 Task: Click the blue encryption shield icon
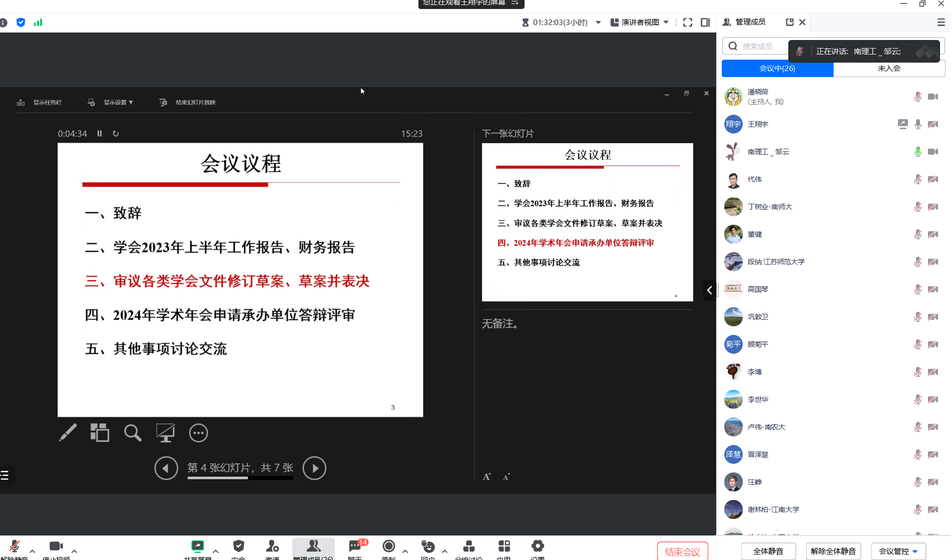[21, 23]
